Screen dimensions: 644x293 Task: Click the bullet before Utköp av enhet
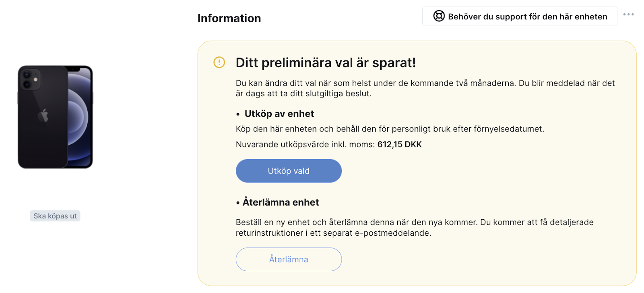238,114
